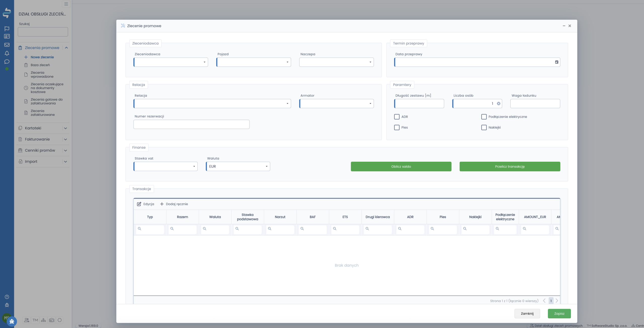Tick the Podłączenie elektryczne checkbox
Image resolution: width=644 pixels, height=328 pixels.
tap(484, 117)
